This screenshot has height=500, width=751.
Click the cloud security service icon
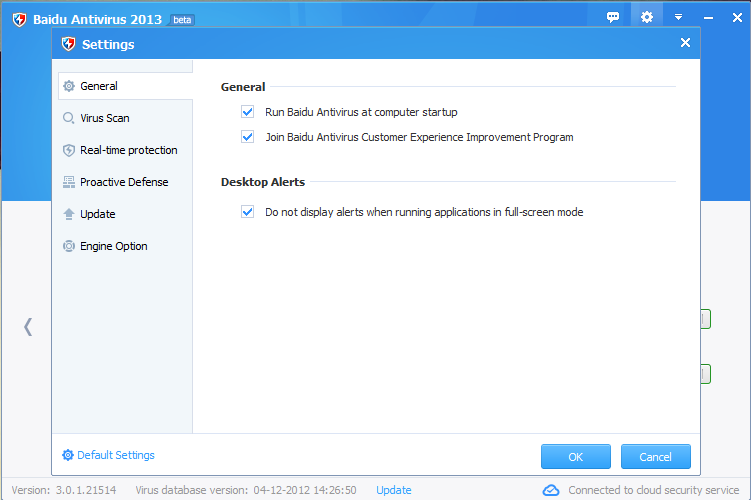point(551,490)
